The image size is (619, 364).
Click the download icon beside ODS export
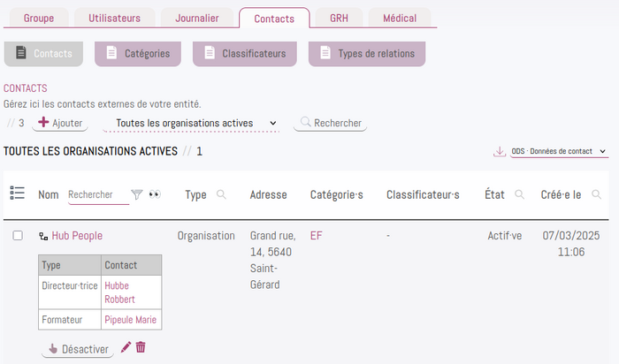500,151
